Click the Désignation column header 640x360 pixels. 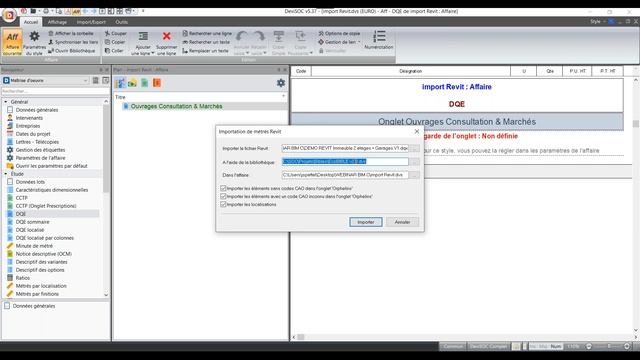(x=411, y=71)
